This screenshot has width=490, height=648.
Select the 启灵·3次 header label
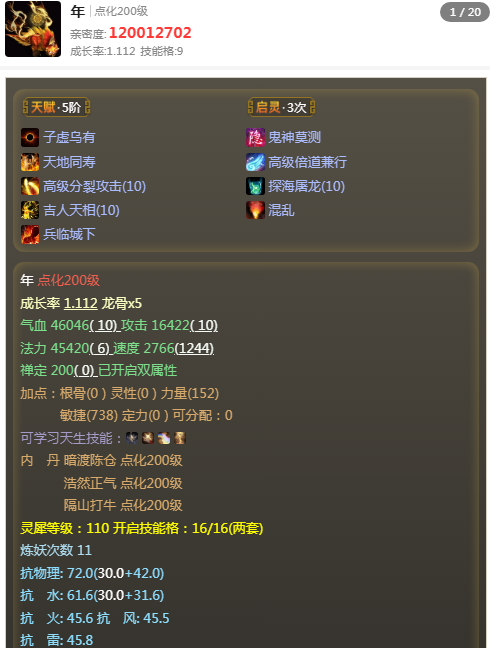pos(281,107)
